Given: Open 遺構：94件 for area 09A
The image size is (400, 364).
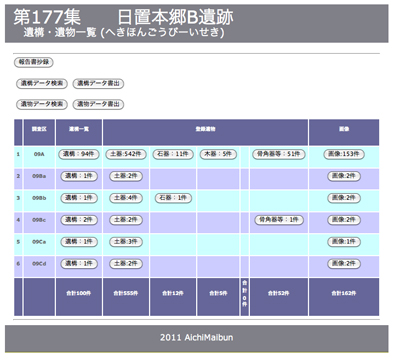Looking at the screenshot, I should tap(79, 154).
